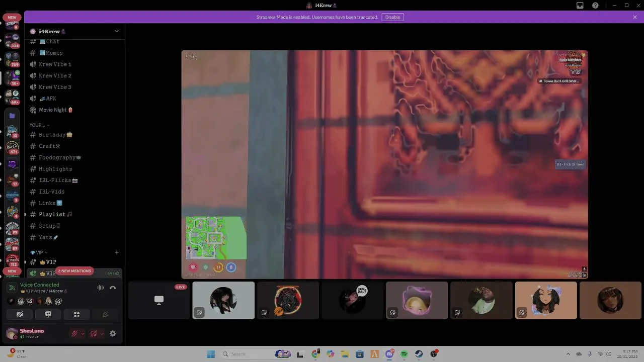Open User Settings gear
Viewport: 644px width, 362px height.
[113, 333]
